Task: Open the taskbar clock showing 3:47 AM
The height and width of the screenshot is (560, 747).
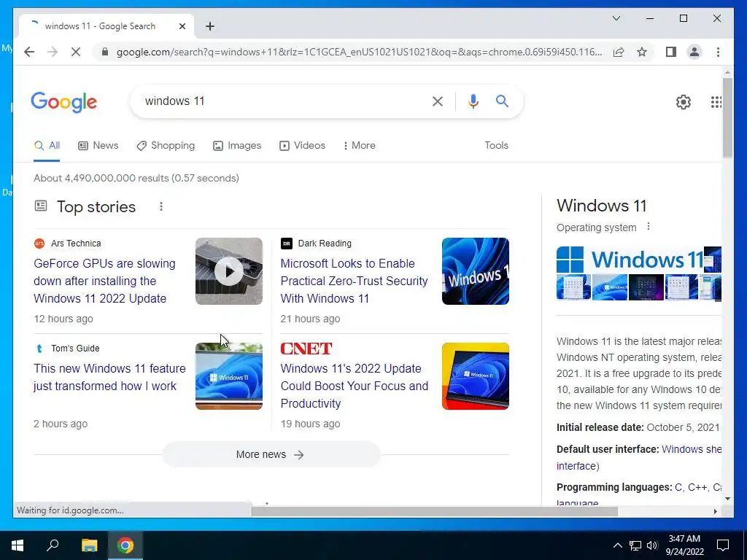Action: click(684, 545)
